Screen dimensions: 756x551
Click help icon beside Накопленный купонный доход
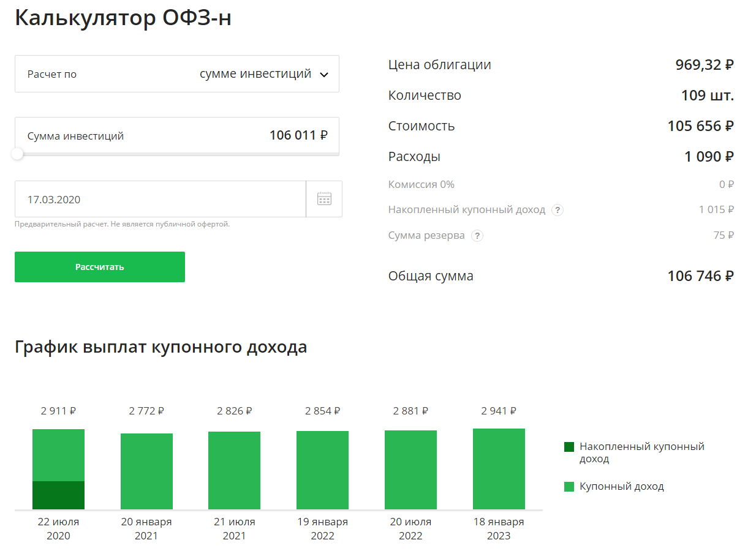557,210
